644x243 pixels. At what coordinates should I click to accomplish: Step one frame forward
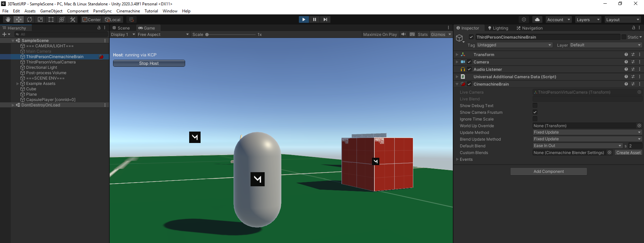325,19
